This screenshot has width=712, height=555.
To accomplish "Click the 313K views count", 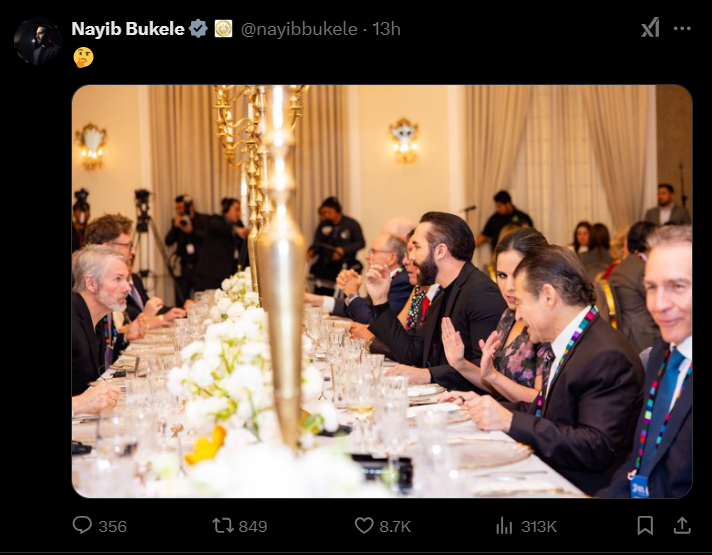I will tap(539, 526).
